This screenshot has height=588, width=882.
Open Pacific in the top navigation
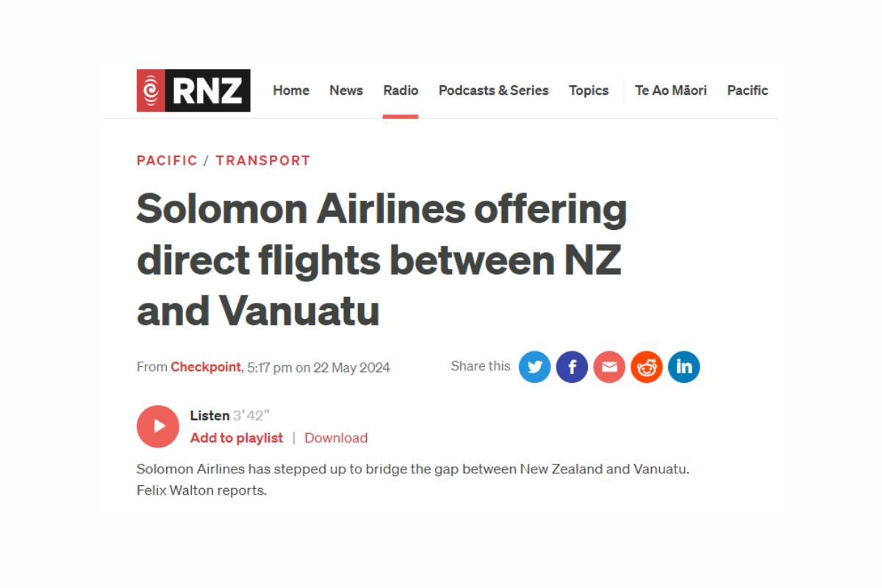(747, 90)
